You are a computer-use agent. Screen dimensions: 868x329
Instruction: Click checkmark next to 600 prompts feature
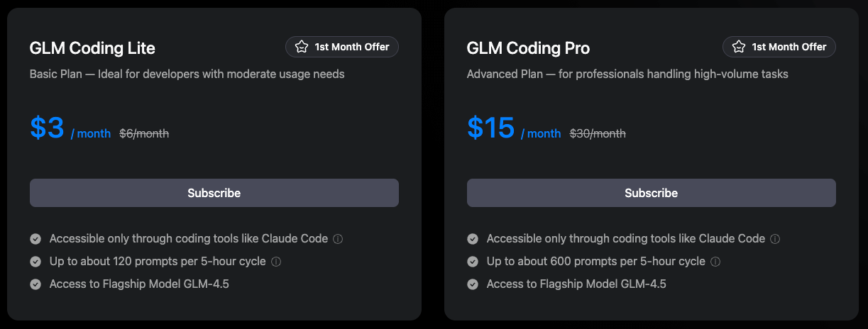point(473,262)
